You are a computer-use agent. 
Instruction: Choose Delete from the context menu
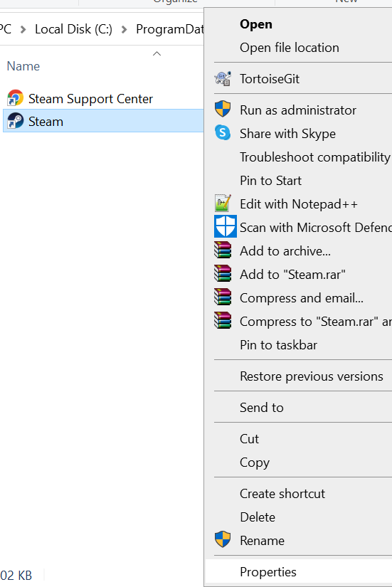pyautogui.click(x=258, y=517)
